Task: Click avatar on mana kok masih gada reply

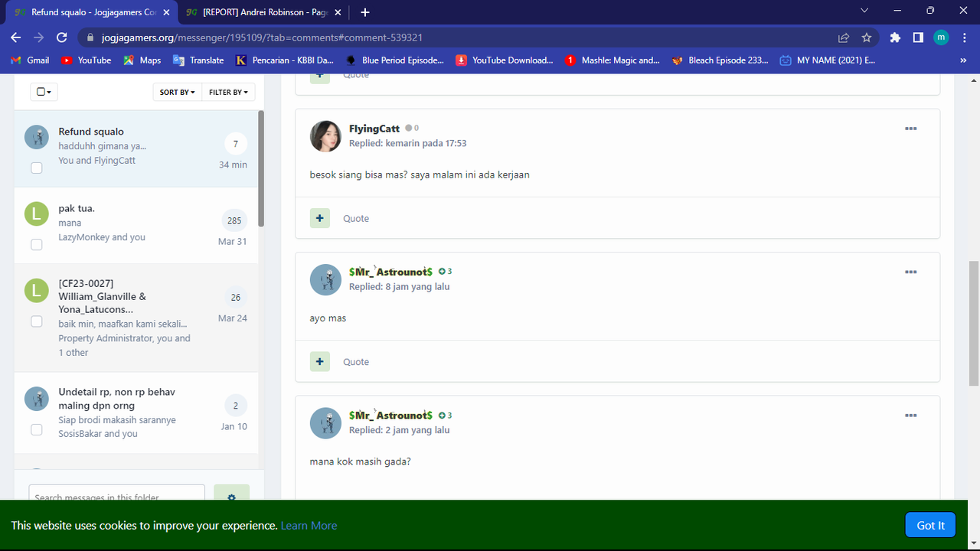Action: tap(325, 423)
